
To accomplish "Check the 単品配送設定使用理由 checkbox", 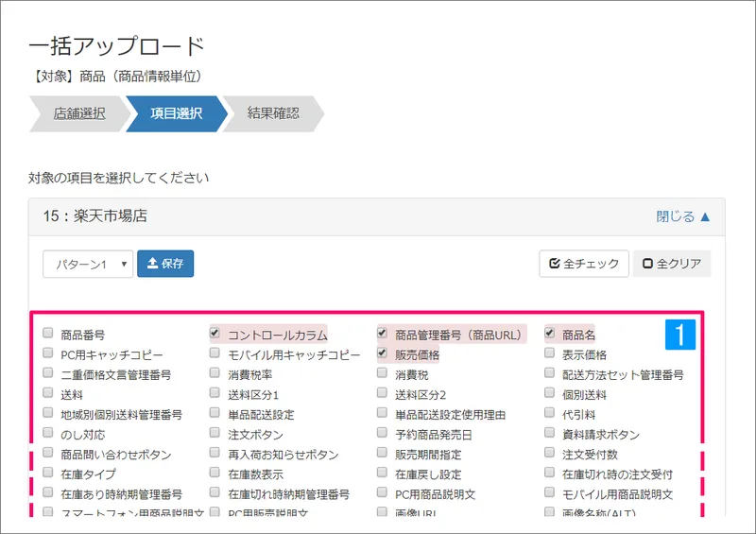I will 382,412.
